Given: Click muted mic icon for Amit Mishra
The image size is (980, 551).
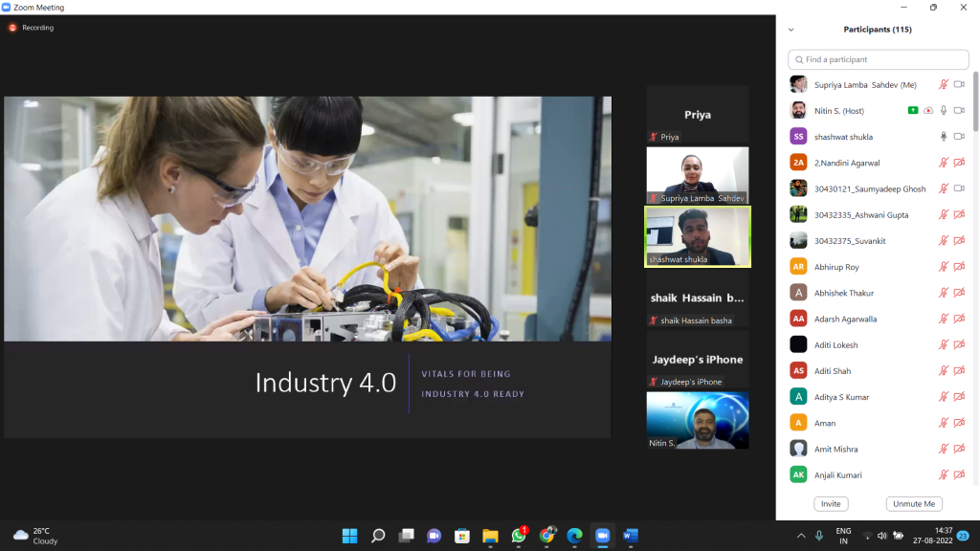Looking at the screenshot, I should 943,450.
